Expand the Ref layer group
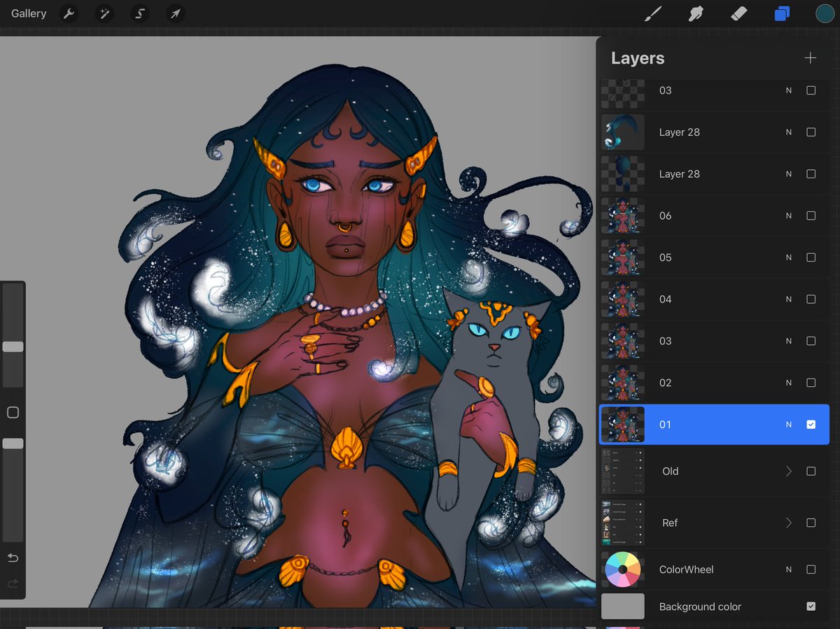This screenshot has width=840, height=629. pos(788,523)
